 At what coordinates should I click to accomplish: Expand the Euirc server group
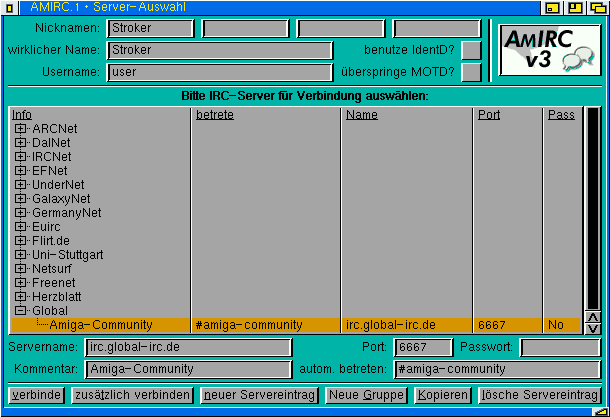pyautogui.click(x=20, y=227)
